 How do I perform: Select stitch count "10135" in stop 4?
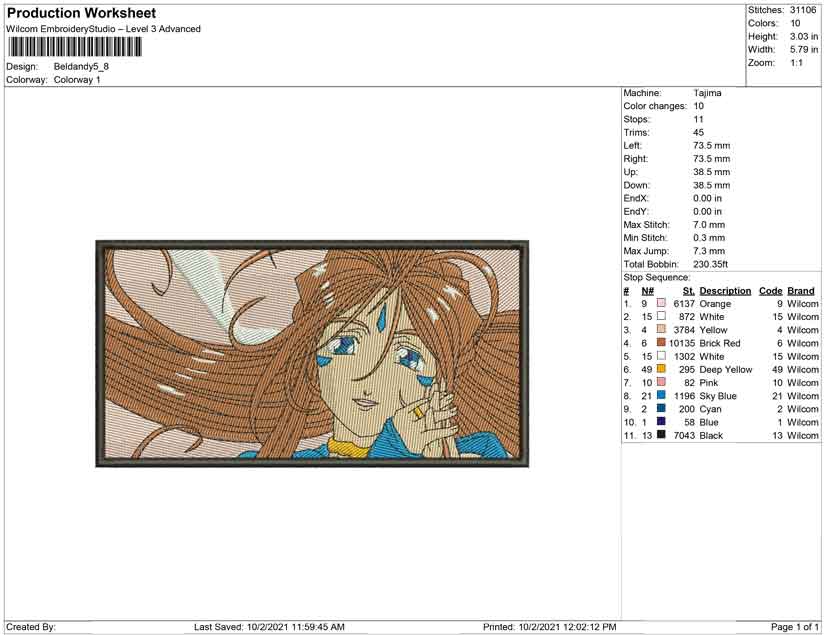point(682,343)
